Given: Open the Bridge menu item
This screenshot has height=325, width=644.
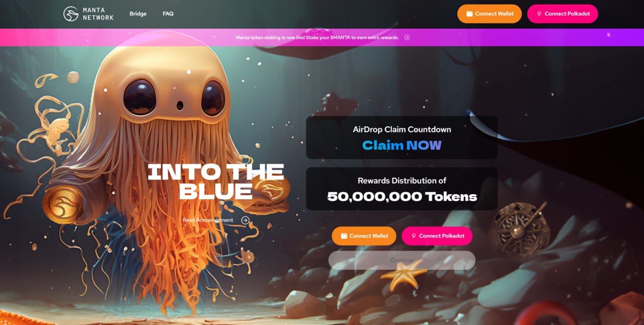Looking at the screenshot, I should click(138, 14).
